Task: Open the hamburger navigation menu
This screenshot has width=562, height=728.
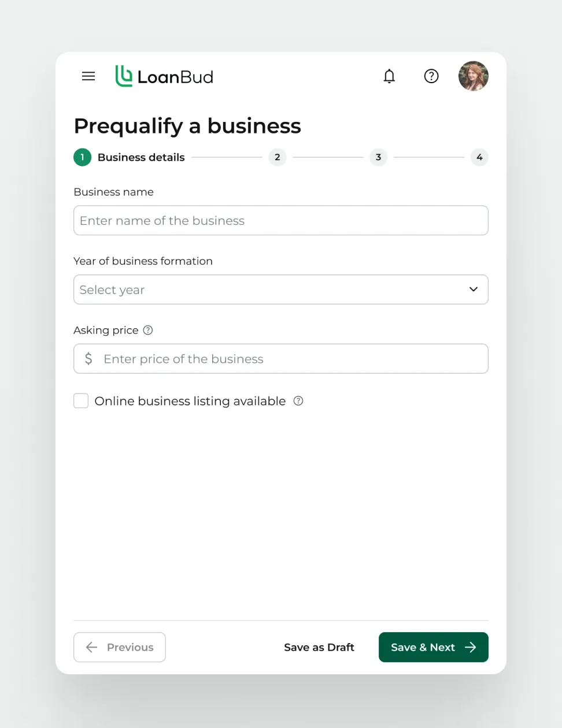Action: click(88, 76)
